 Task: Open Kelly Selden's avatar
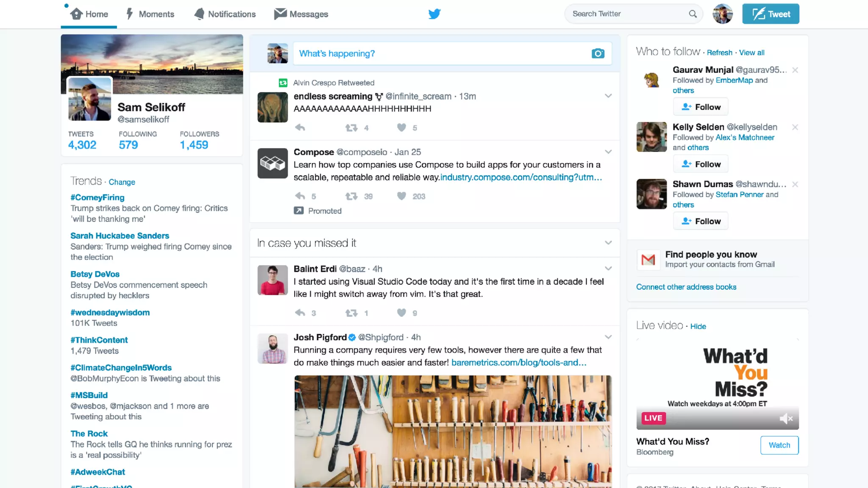click(651, 137)
